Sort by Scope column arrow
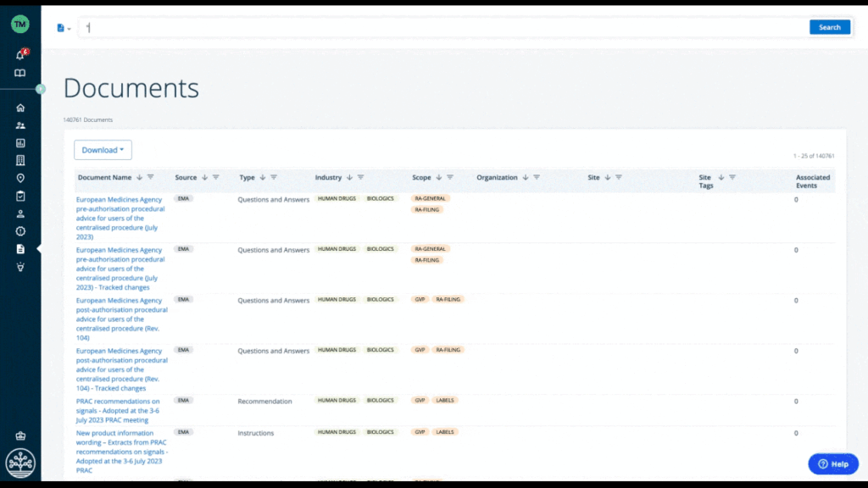The width and height of the screenshot is (868, 488). (x=439, y=178)
